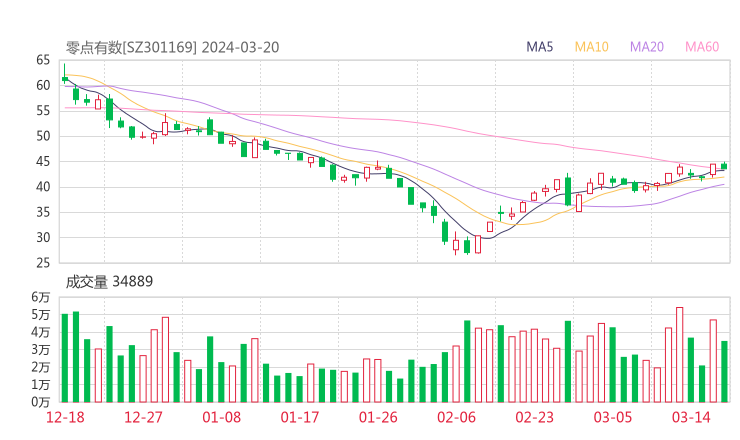Click the 0万 volume axis label
740x440 pixels.
pyautogui.click(x=41, y=402)
